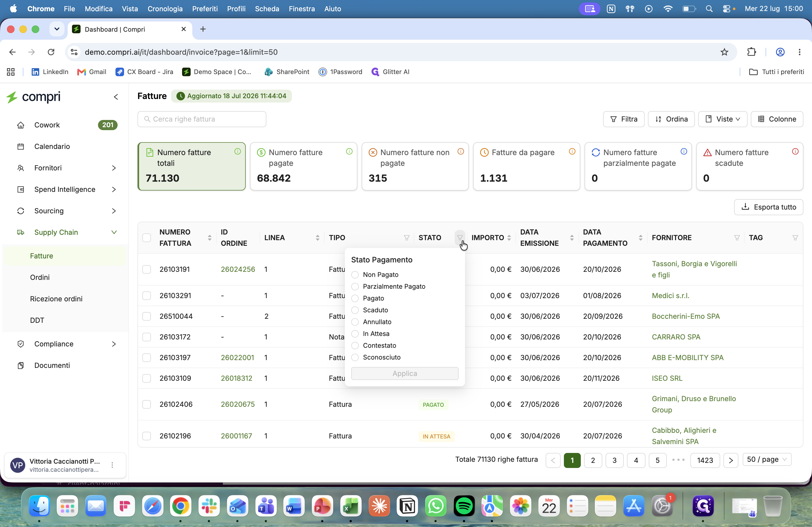Click the TAG column filter funnel icon

click(x=795, y=237)
